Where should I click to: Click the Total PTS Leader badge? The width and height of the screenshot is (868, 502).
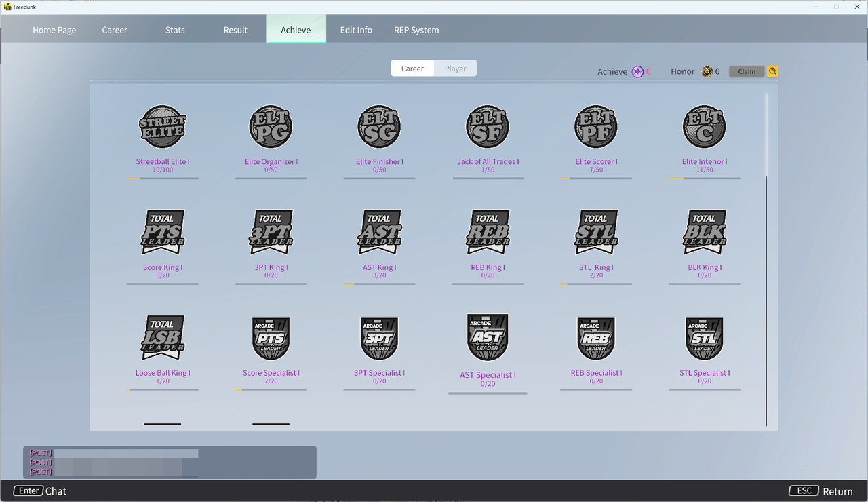[x=163, y=232]
